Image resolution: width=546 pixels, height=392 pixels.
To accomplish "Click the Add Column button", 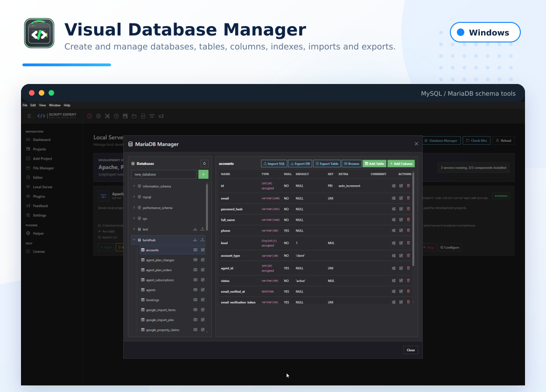I will (x=401, y=164).
